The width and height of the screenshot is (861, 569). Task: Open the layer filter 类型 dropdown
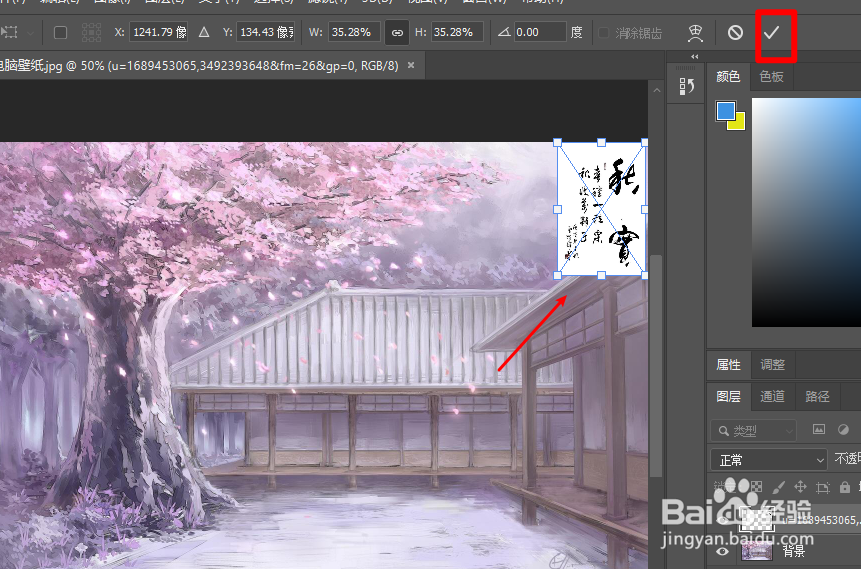coord(753,431)
